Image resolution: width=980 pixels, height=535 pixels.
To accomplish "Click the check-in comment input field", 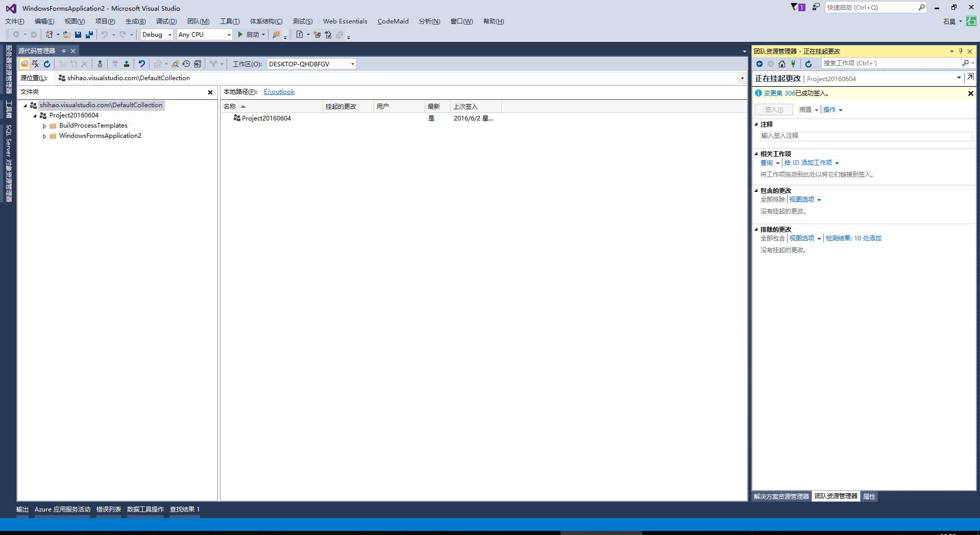I will coord(866,136).
